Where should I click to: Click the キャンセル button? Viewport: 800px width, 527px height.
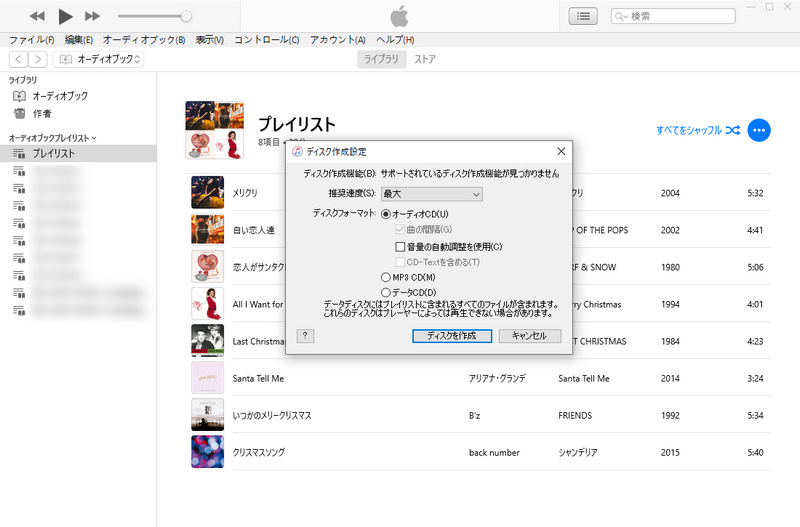click(530, 336)
